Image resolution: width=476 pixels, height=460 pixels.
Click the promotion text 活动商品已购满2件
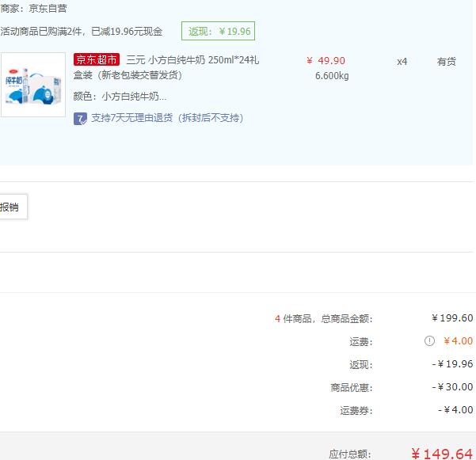82,31
